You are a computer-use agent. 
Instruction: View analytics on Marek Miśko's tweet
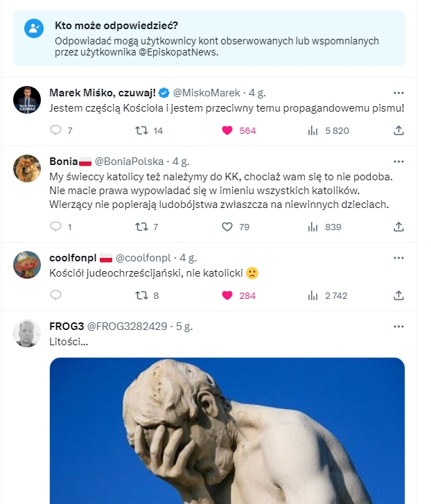click(313, 130)
